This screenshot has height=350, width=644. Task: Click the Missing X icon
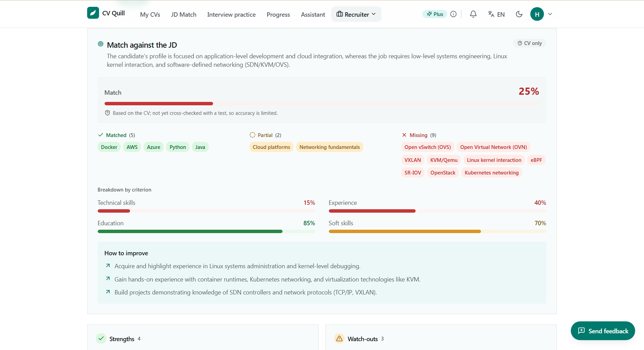[x=404, y=135]
